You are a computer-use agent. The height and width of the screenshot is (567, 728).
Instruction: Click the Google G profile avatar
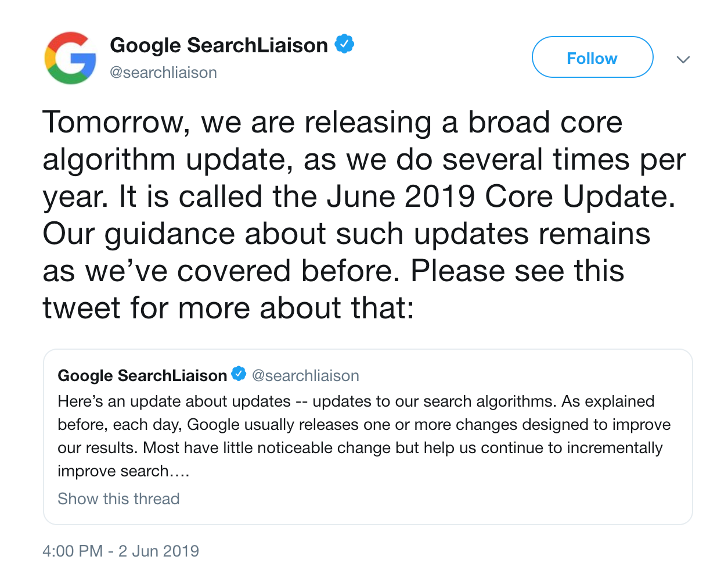70,58
